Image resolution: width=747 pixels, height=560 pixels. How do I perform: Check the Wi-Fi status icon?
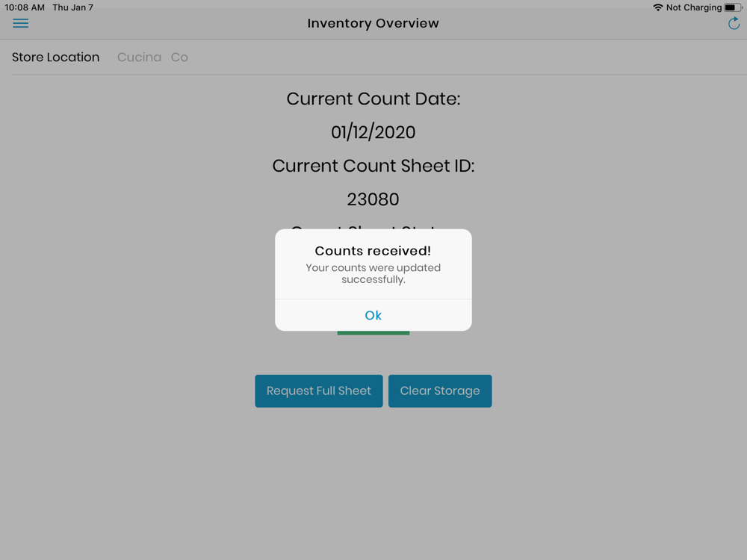[x=658, y=7]
